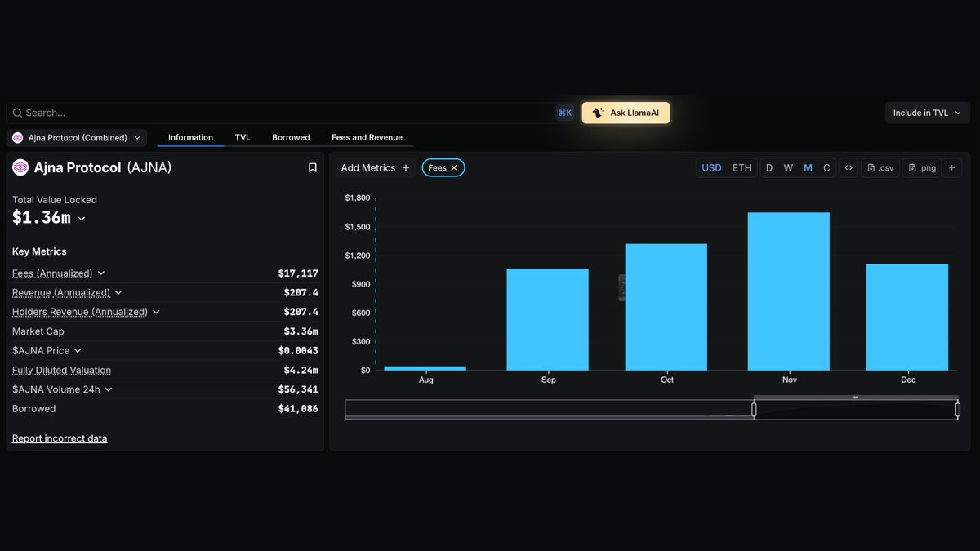Image resolution: width=980 pixels, height=551 pixels.
Task: Click right handle of range slider
Action: pyautogui.click(x=958, y=410)
